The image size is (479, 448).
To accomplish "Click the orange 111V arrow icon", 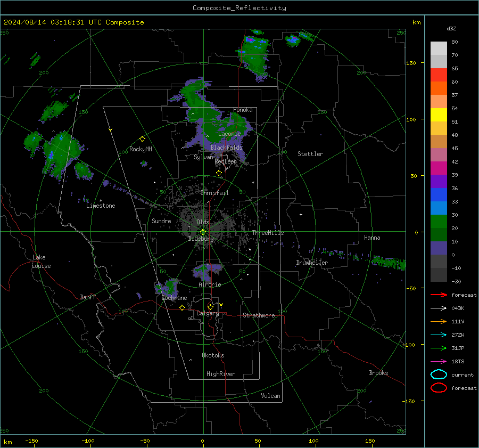I will click(439, 321).
